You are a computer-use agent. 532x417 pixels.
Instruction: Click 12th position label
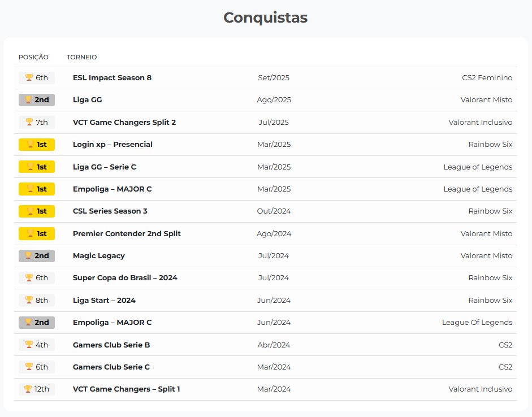(42, 389)
